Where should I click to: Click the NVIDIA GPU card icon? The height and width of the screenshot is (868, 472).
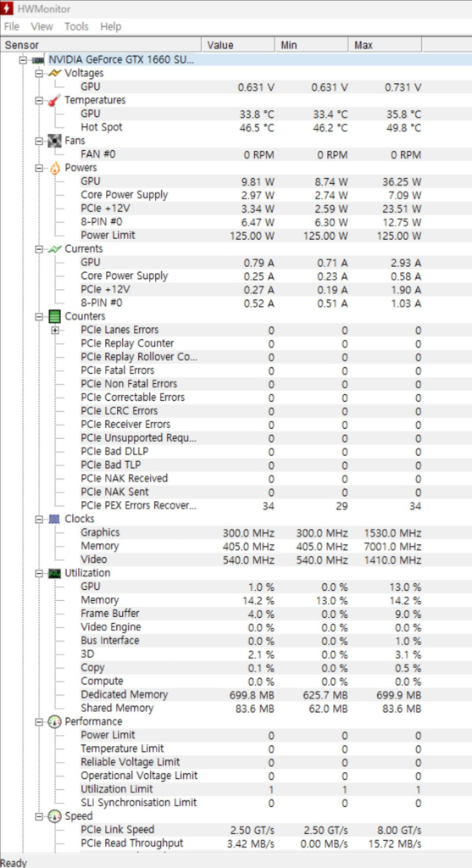coord(39,60)
